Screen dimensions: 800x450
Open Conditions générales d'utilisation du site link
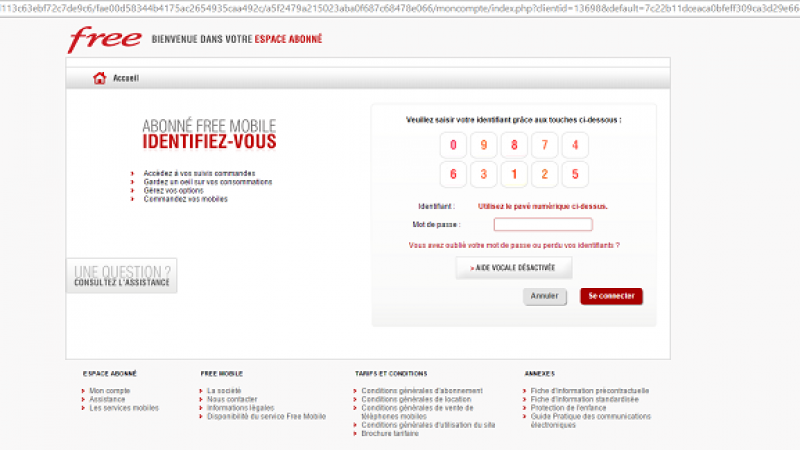pos(428,425)
